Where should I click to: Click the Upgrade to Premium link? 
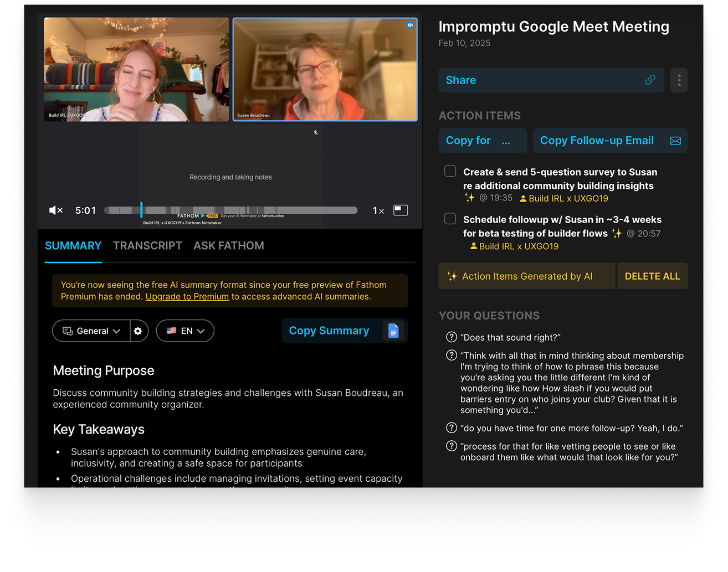point(187,297)
